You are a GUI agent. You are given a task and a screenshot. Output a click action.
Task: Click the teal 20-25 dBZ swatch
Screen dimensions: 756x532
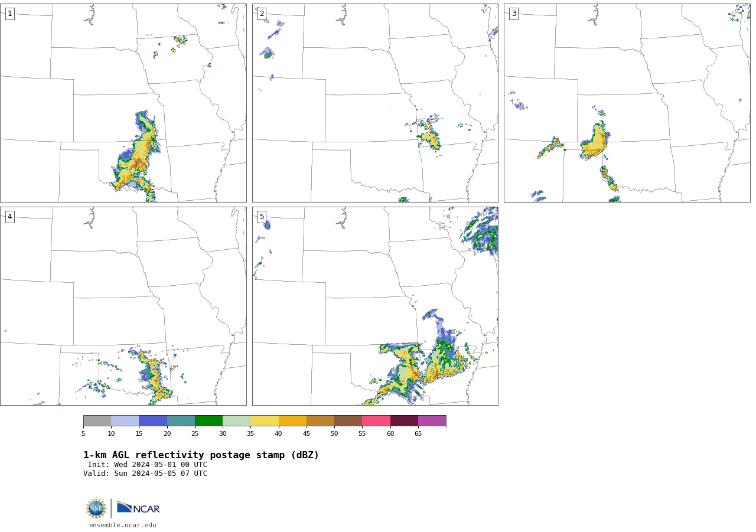181,421
